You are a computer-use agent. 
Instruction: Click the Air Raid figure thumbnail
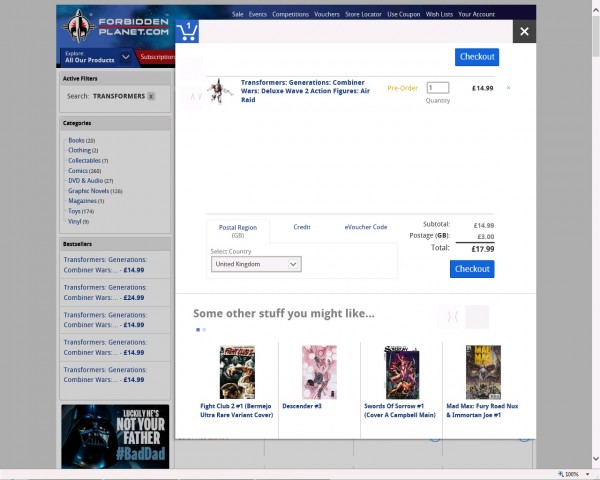pos(220,91)
